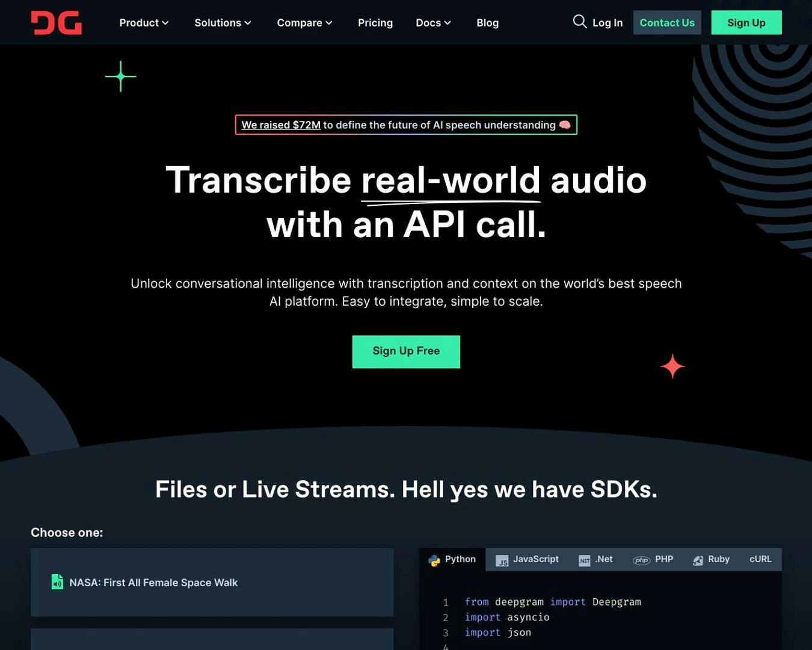812x650 pixels.
Task: Open the Pricing page
Action: tap(375, 23)
